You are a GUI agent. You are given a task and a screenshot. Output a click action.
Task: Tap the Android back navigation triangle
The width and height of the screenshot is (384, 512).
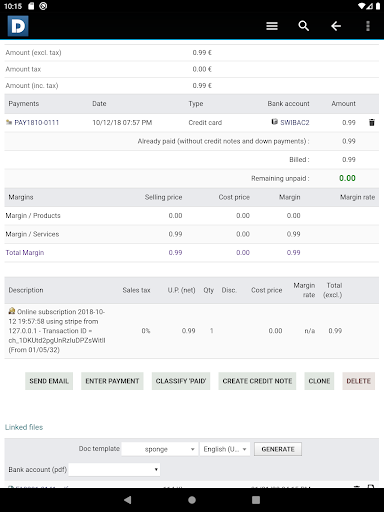tap(127, 500)
